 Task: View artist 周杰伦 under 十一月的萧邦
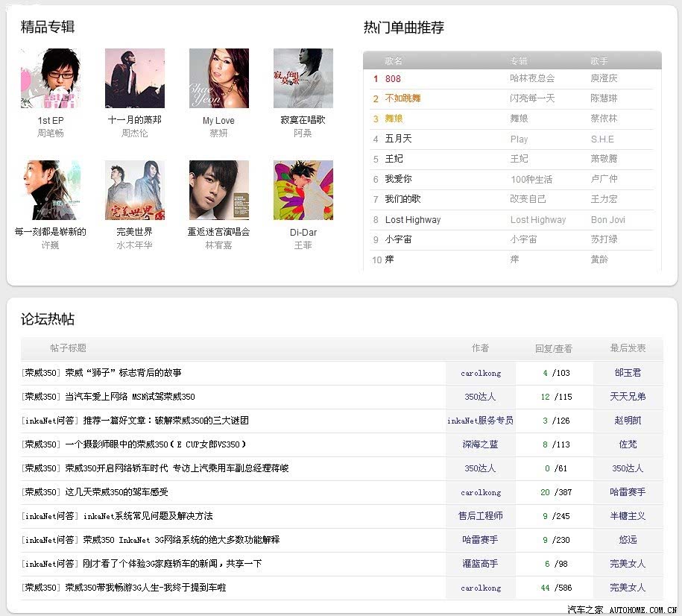pyautogui.click(x=135, y=133)
